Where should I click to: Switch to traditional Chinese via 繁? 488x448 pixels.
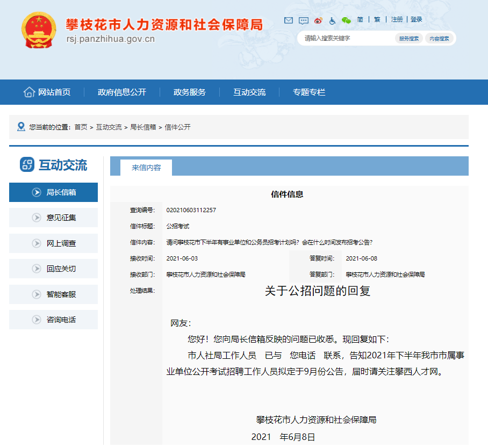coord(376,19)
